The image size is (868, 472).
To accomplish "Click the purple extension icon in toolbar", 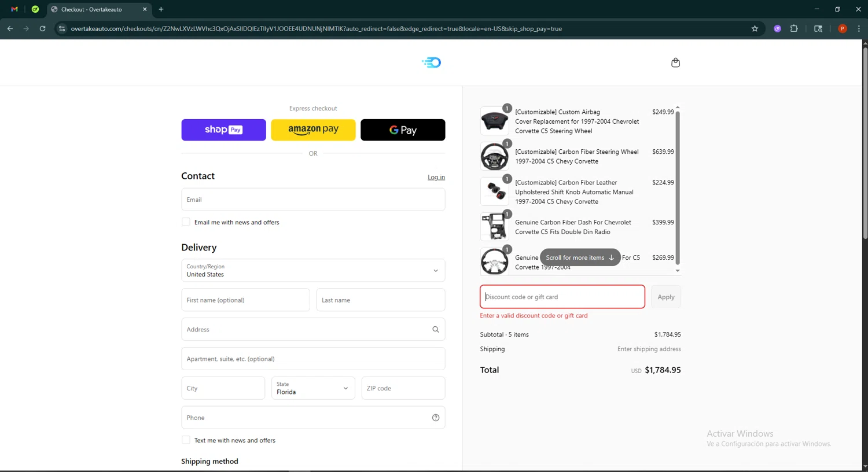I will (x=777, y=28).
